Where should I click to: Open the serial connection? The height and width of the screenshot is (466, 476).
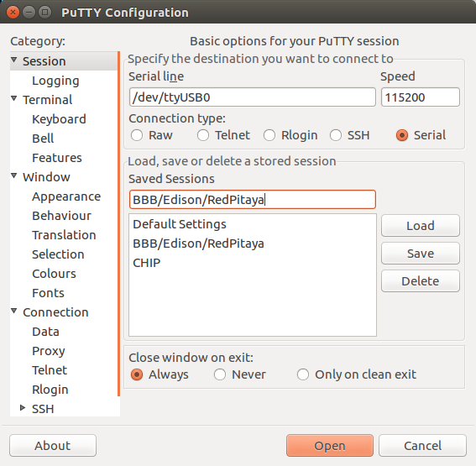coord(330,445)
